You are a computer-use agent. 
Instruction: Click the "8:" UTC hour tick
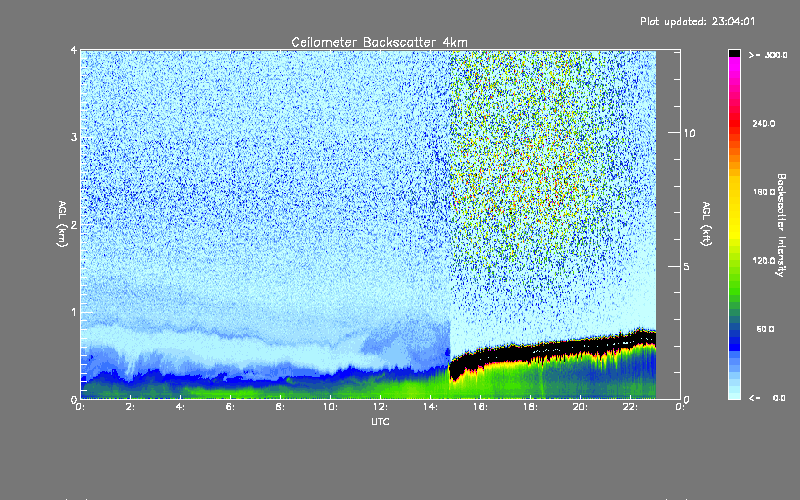click(x=281, y=407)
